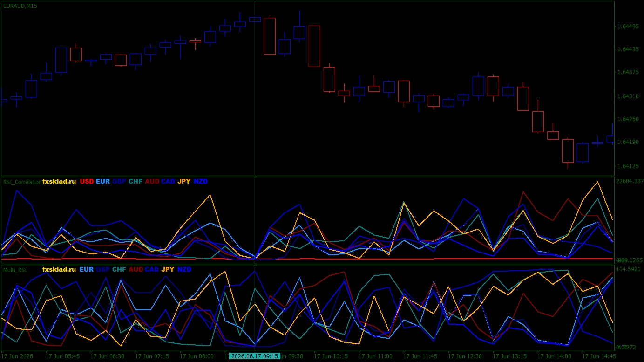Click the 17 Jun 11:00 time axis label
644x362 pixels.
375,356
